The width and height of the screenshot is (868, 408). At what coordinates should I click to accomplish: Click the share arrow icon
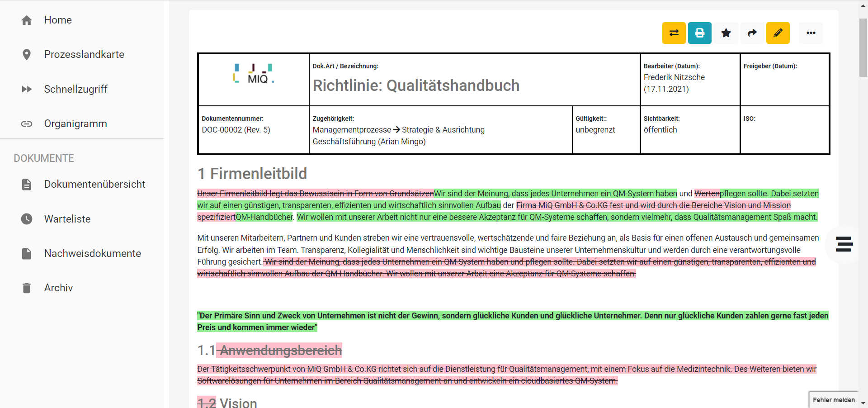[752, 33]
